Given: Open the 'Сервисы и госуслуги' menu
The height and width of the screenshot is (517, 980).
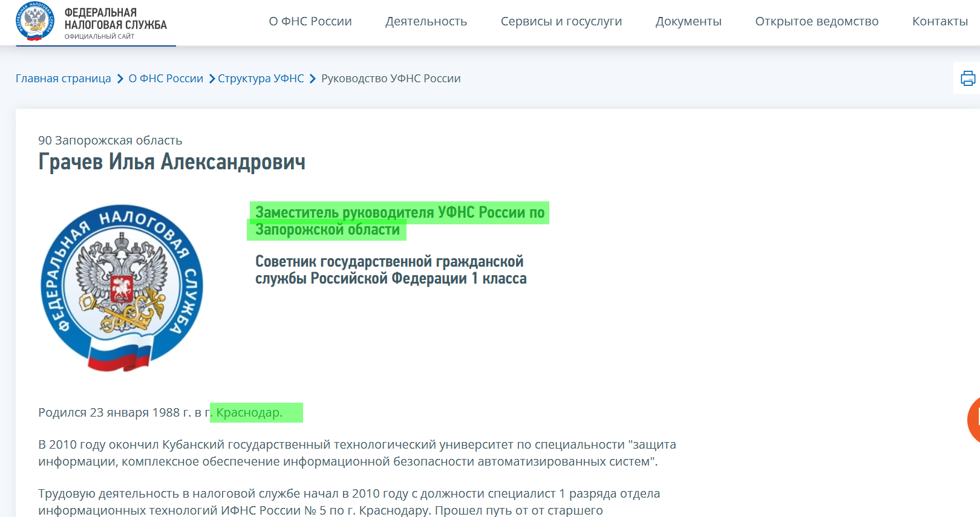Looking at the screenshot, I should tap(561, 21).
